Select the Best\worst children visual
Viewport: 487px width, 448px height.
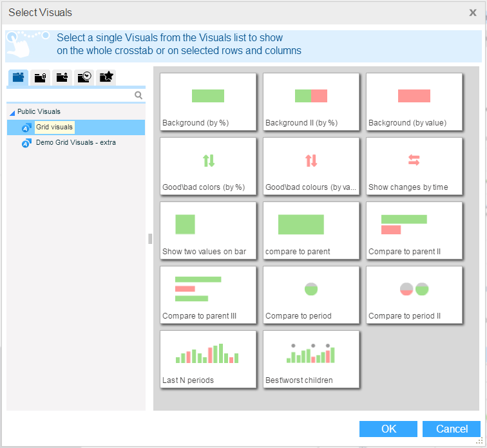(x=311, y=359)
